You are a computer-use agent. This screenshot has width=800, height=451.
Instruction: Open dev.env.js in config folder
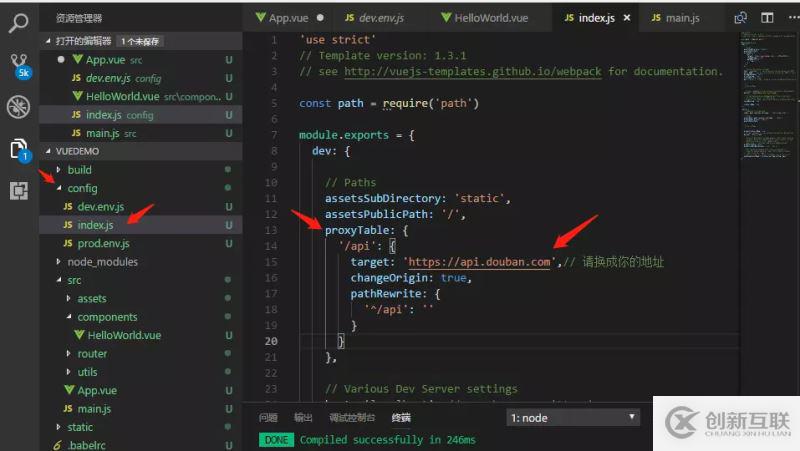pos(140,207)
